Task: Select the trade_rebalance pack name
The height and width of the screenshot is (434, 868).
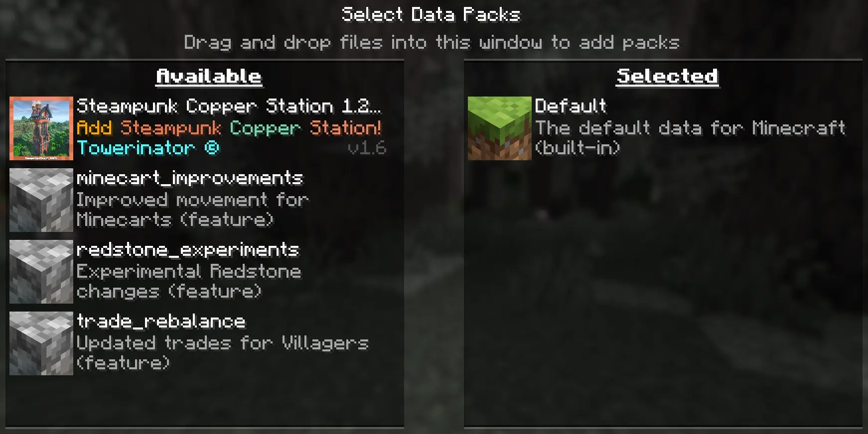Action: (x=161, y=322)
